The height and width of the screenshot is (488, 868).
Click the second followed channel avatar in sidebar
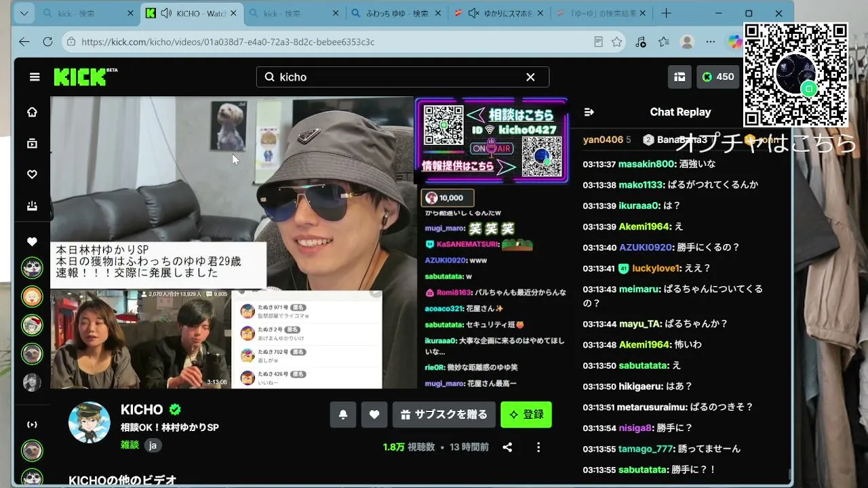[32, 296]
